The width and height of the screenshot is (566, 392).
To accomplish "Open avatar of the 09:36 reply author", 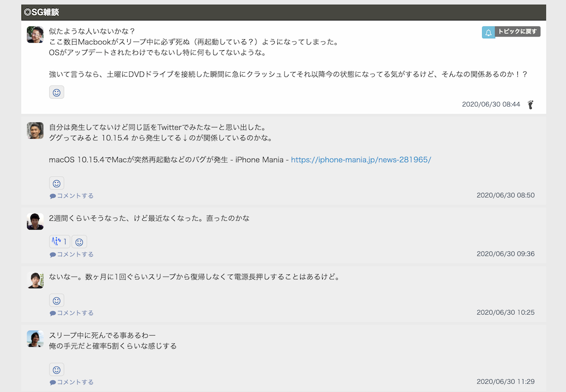I will tap(35, 221).
